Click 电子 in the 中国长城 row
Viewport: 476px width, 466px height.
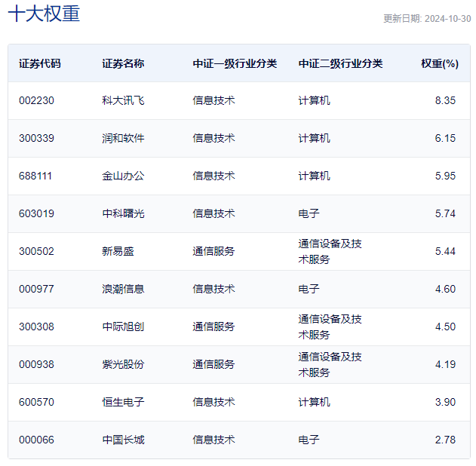[309, 440]
